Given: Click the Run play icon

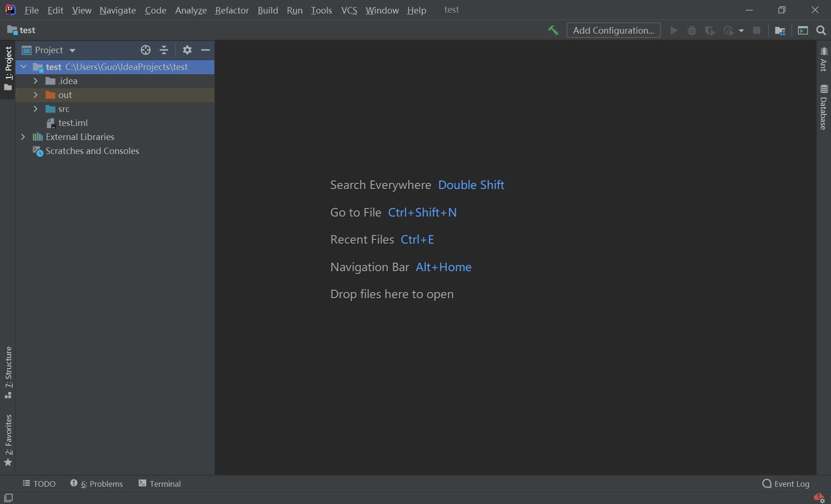Looking at the screenshot, I should [x=674, y=30].
